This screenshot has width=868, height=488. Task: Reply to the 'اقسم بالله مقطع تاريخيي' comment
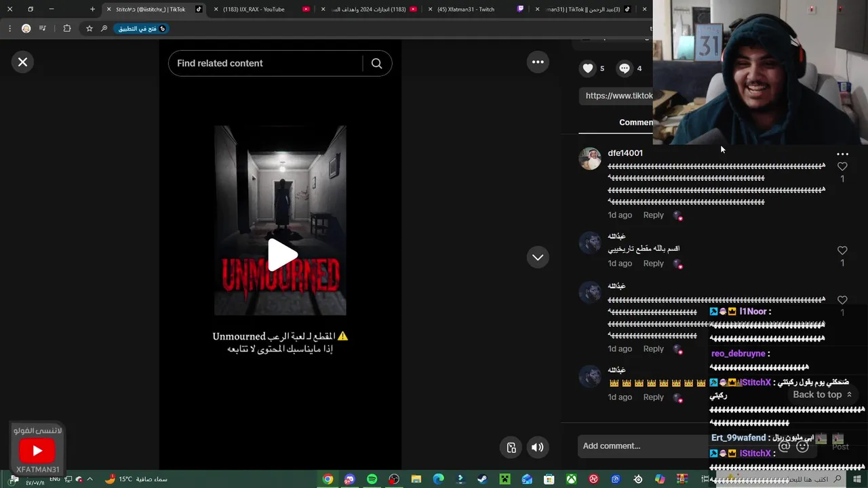[x=654, y=263]
